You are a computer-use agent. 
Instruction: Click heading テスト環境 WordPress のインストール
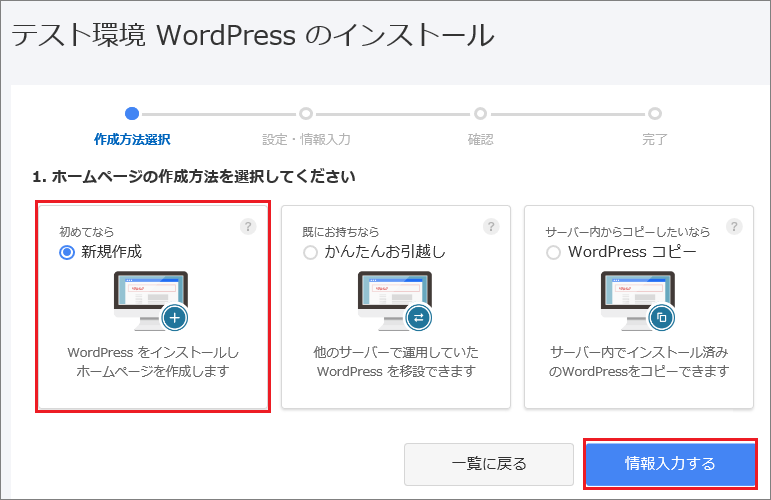[x=253, y=35]
